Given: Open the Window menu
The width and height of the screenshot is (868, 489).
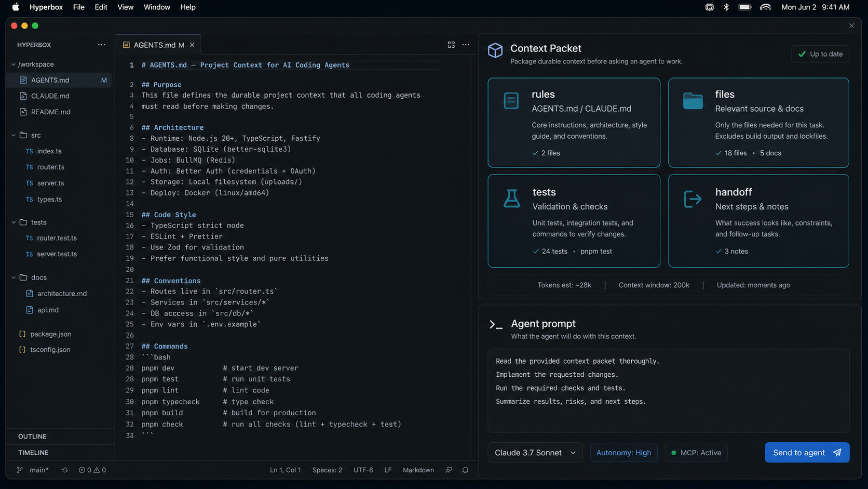Looking at the screenshot, I should pyautogui.click(x=157, y=7).
